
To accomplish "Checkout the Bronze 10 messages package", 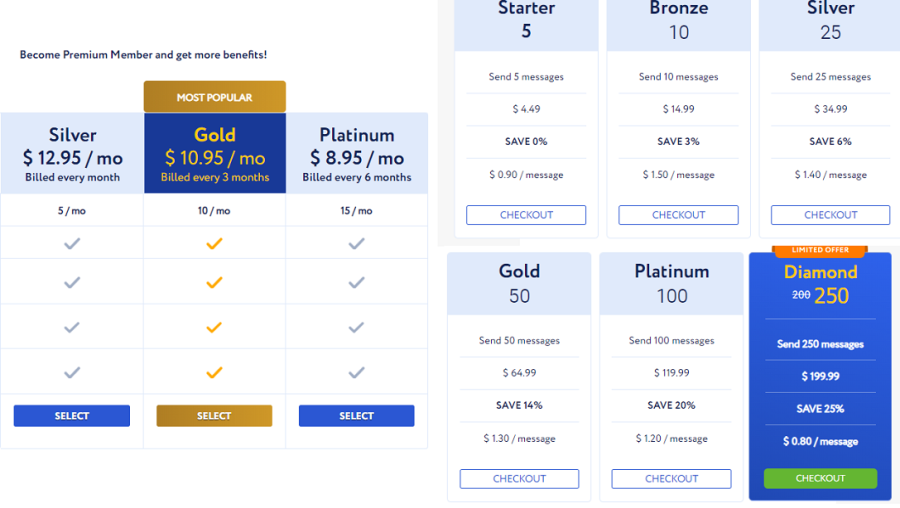I will 678,215.
